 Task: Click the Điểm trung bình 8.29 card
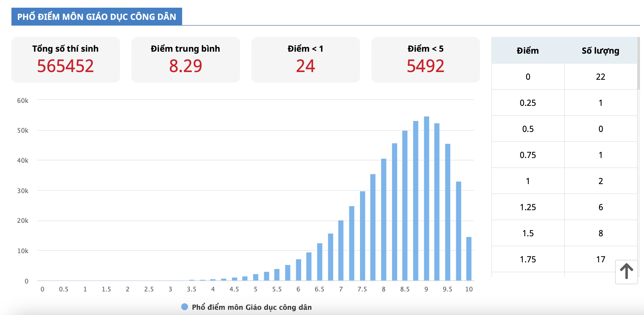[x=186, y=60]
